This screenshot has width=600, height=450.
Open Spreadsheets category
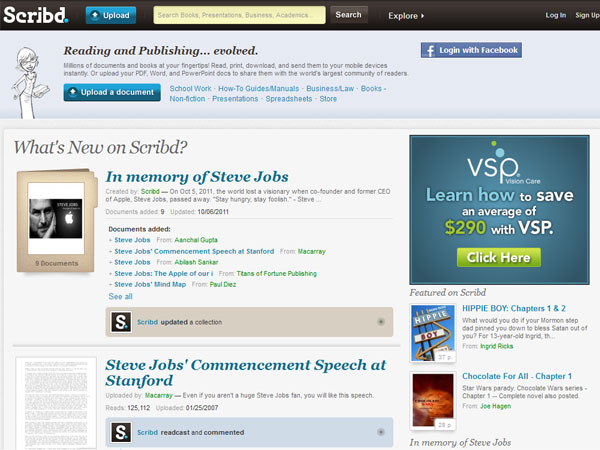289,99
